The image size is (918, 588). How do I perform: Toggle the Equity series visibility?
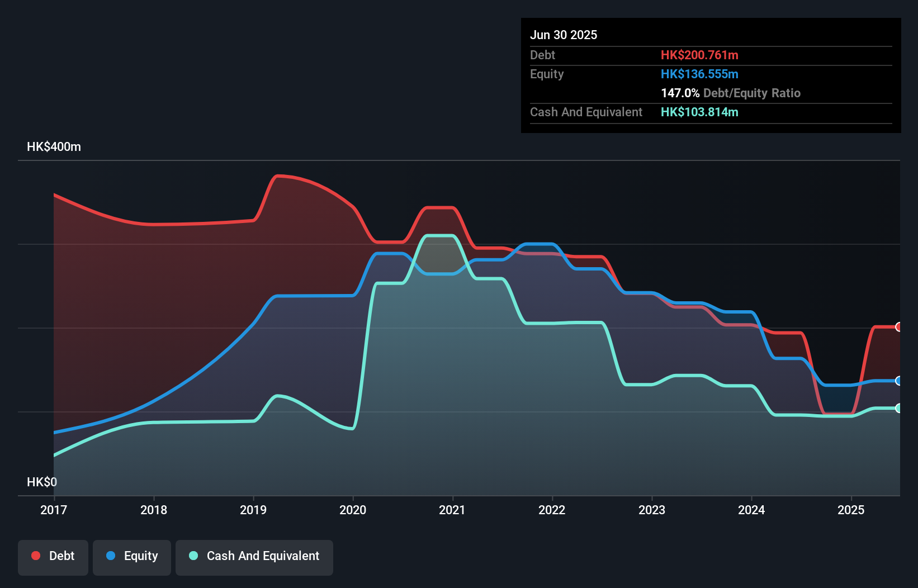131,556
